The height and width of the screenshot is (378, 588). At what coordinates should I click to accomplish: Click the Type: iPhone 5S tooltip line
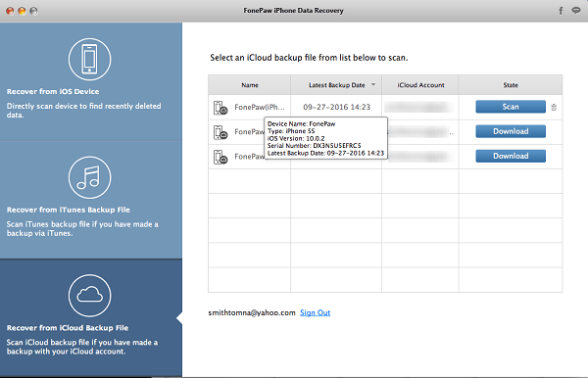point(291,131)
